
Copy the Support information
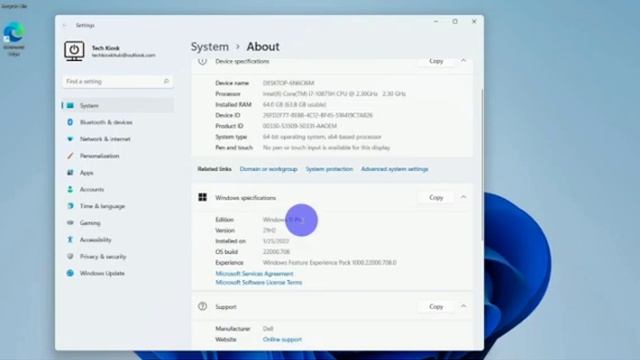click(436, 306)
